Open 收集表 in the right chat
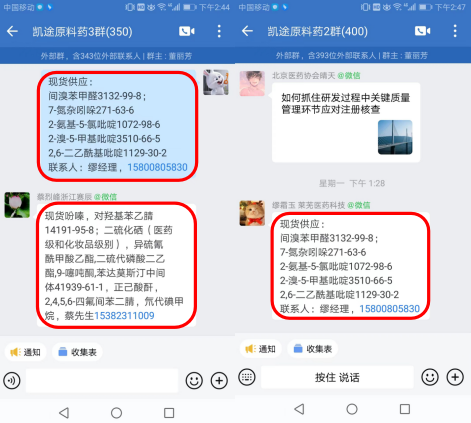Screen dimensions: 471x423 [312, 349]
